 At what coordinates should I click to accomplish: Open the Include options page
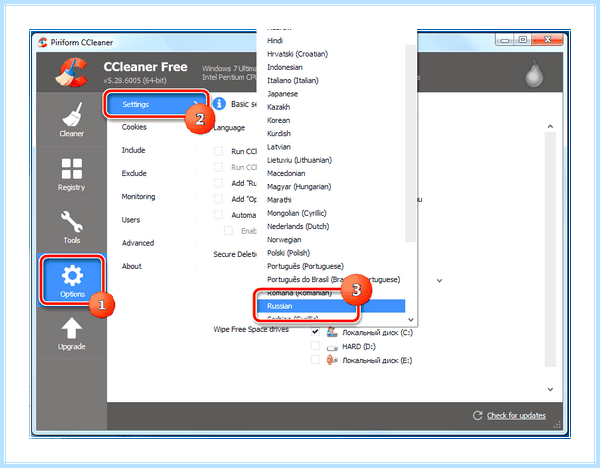point(133,150)
